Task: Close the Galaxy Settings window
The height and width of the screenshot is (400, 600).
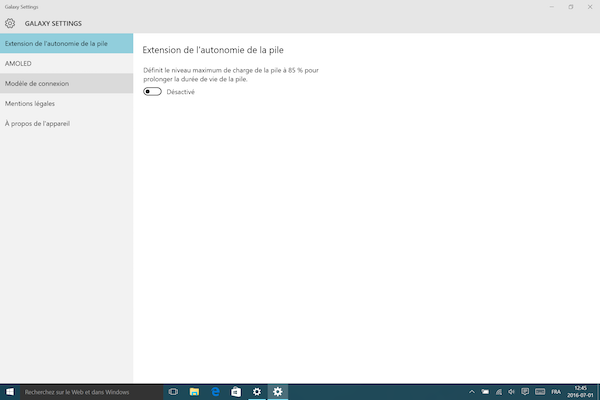Action: (590, 7)
